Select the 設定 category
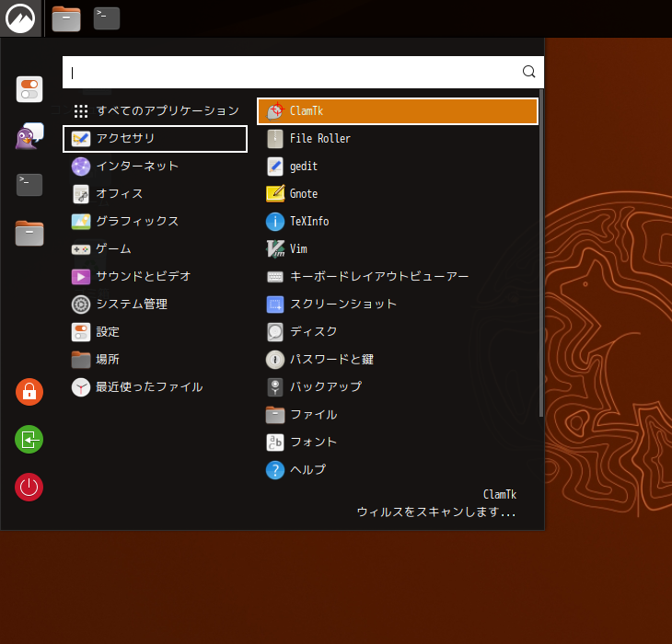The image size is (672, 644). coord(156,332)
